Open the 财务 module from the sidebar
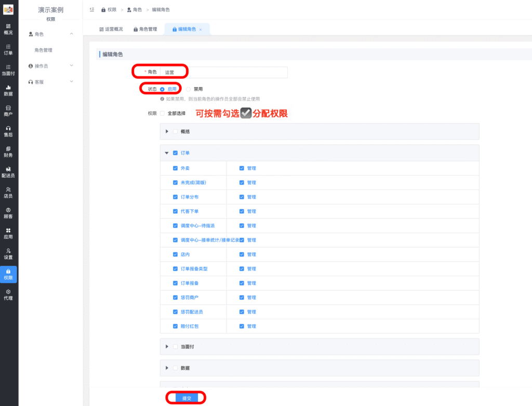The height and width of the screenshot is (406, 532). tap(8, 153)
